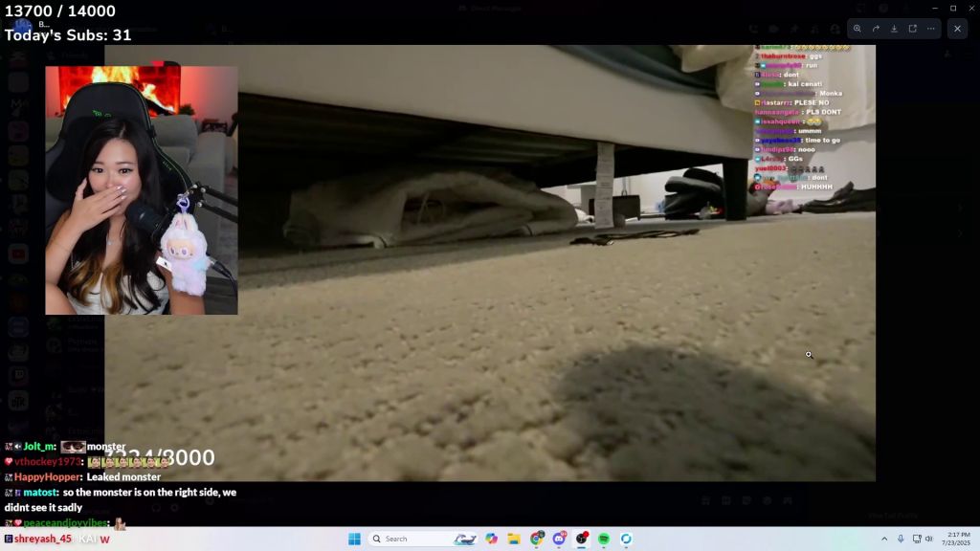Click the 'Leaked monster' chat message

123,476
